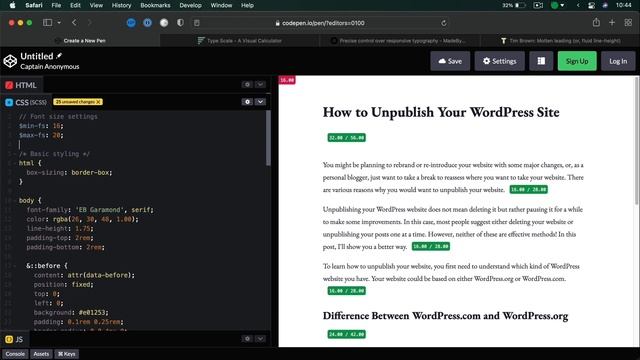
Task: Open the Safari share menu
Action: pos(596,23)
